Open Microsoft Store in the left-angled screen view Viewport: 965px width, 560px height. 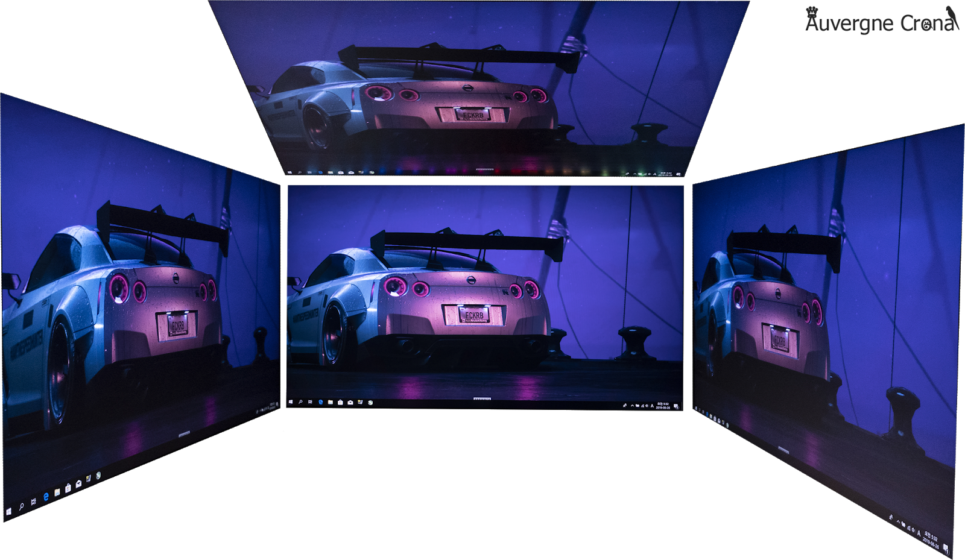(68, 487)
